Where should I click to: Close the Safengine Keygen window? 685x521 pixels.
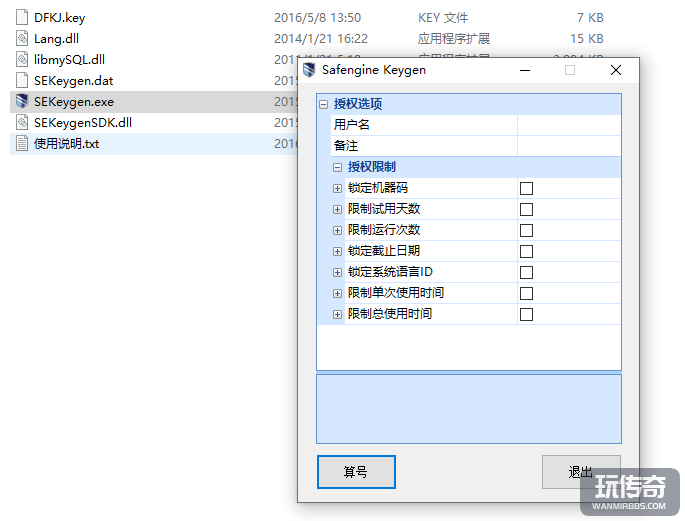[616, 70]
